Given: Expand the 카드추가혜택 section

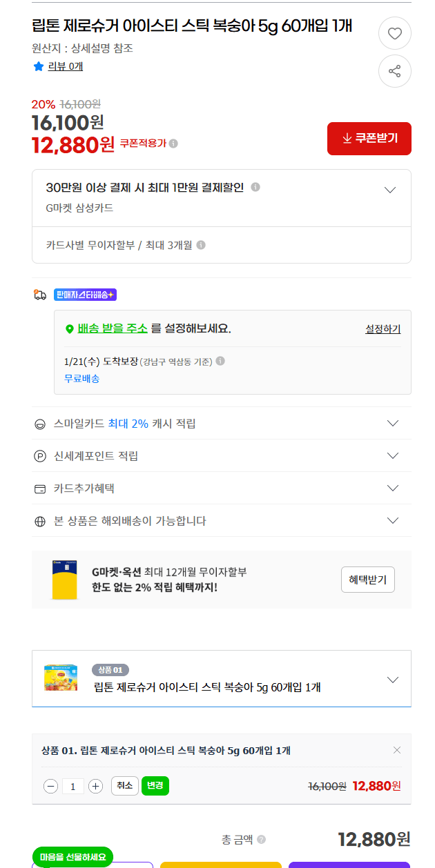Looking at the screenshot, I should [392, 488].
